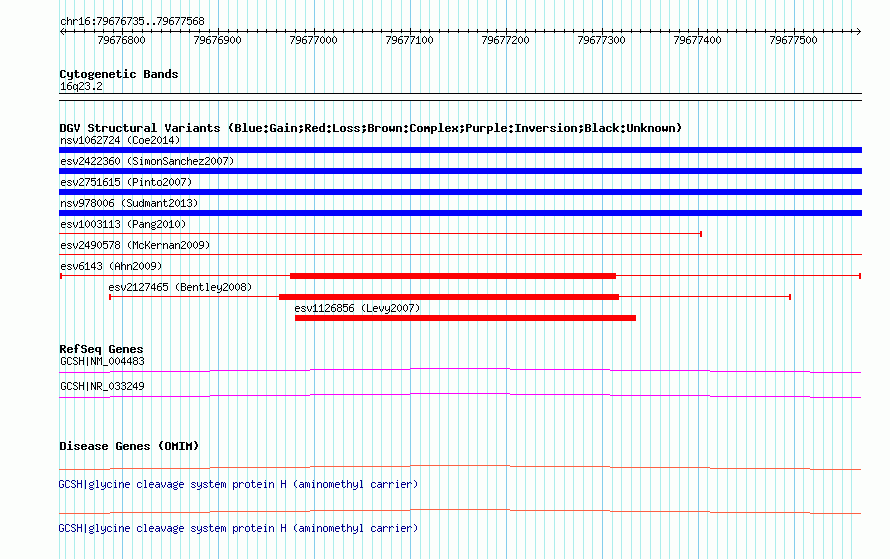This screenshot has width=890, height=559.
Task: Click the right arrow end of the ruler
Action: pos(859,31)
